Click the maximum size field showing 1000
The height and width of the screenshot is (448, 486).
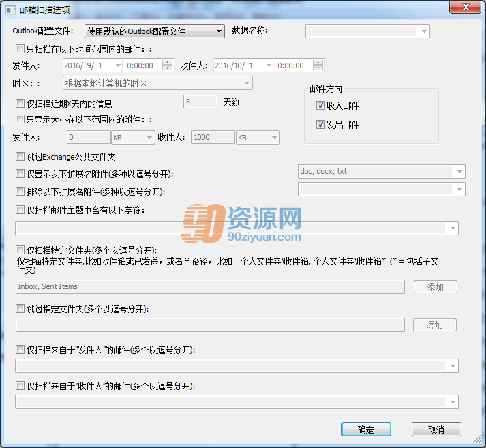pos(213,137)
